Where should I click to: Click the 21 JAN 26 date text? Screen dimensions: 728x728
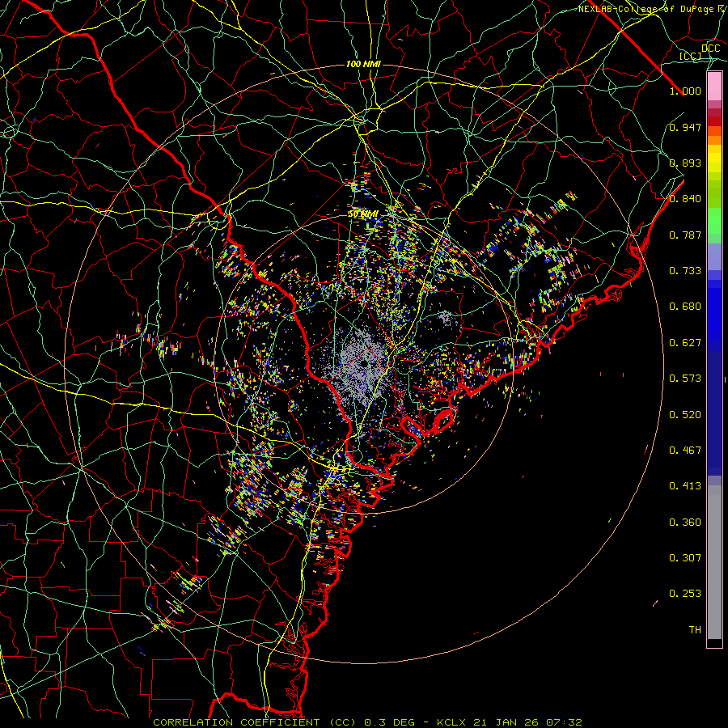[506, 722]
